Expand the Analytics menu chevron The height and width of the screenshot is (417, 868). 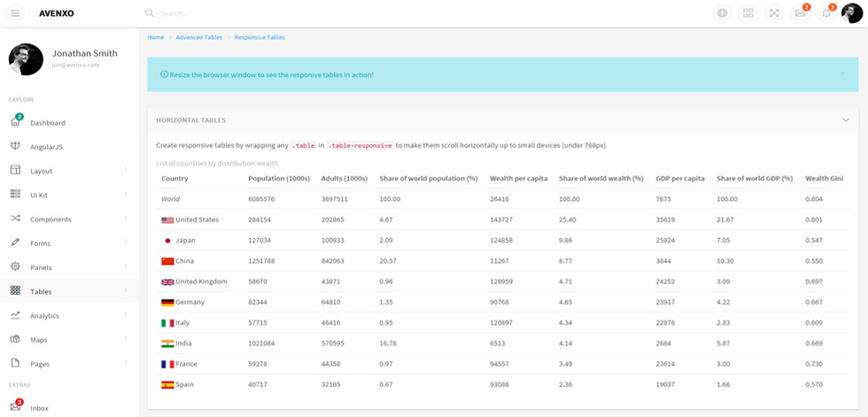[126, 314]
